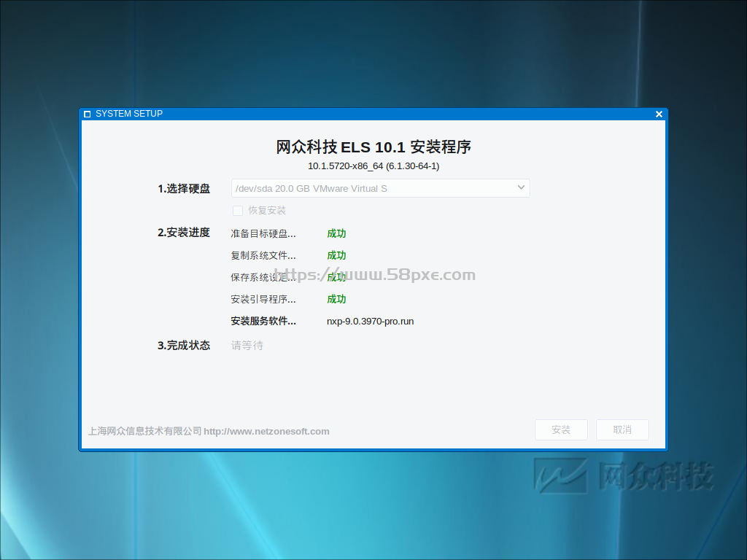Select the version text 10.1.5720-x86_64
This screenshot has width=747, height=560.
pyautogui.click(x=345, y=166)
